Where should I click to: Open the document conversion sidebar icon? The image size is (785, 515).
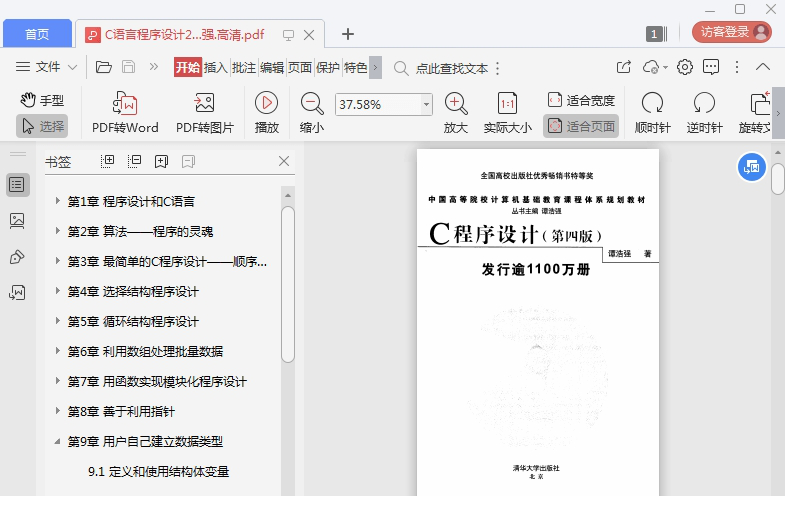pyautogui.click(x=17, y=292)
